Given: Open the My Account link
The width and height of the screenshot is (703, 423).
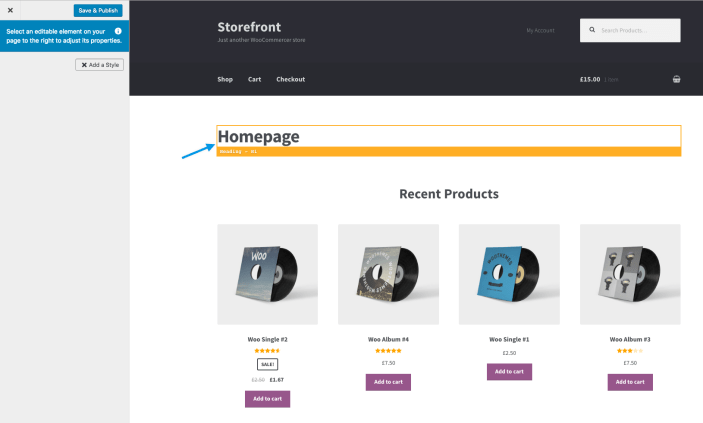Looking at the screenshot, I should pos(540,31).
